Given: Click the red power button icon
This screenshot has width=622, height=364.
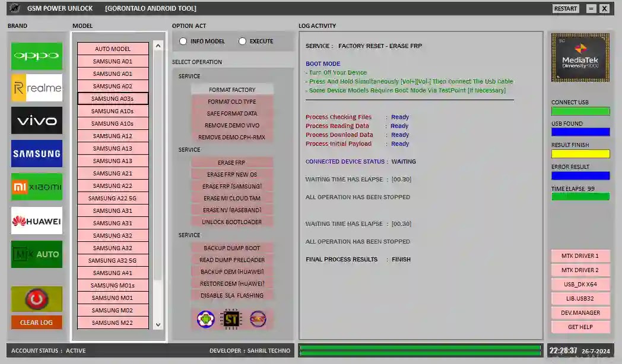Looking at the screenshot, I should (x=36, y=299).
